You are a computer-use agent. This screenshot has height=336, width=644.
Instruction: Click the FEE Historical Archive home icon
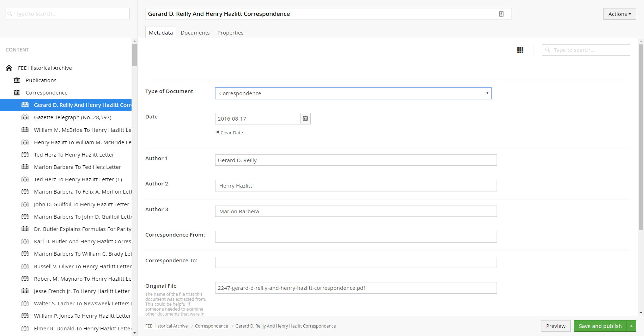click(9, 68)
